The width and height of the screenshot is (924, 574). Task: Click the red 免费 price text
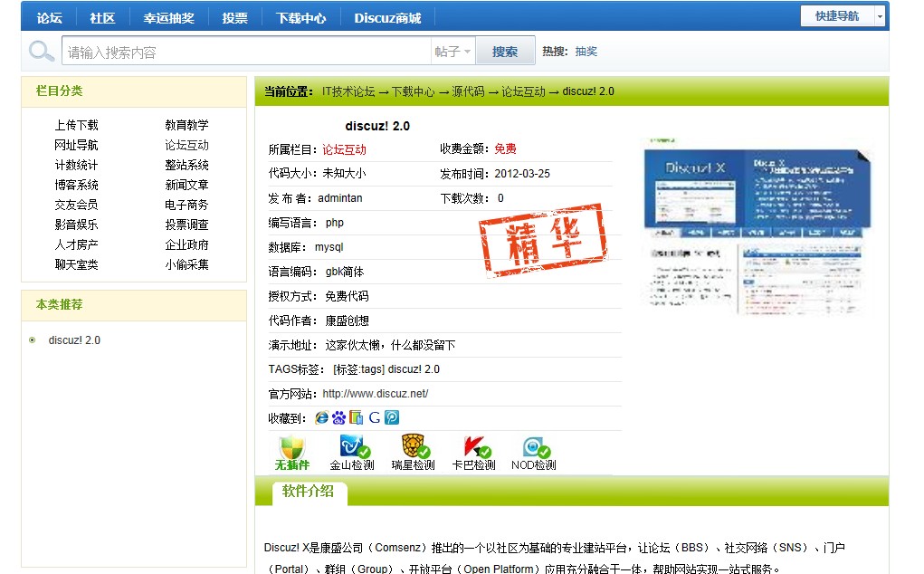click(x=505, y=148)
